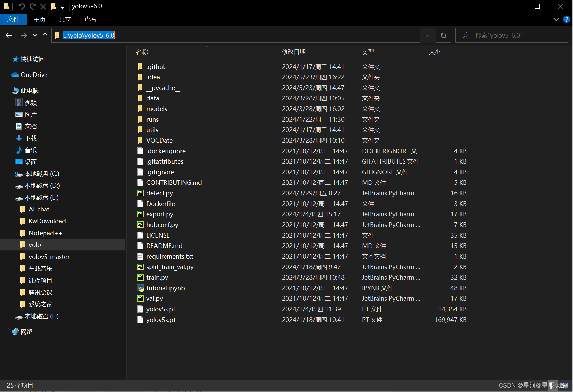This screenshot has width=573, height=392.
Task: Go up one folder level
Action: tap(45, 35)
